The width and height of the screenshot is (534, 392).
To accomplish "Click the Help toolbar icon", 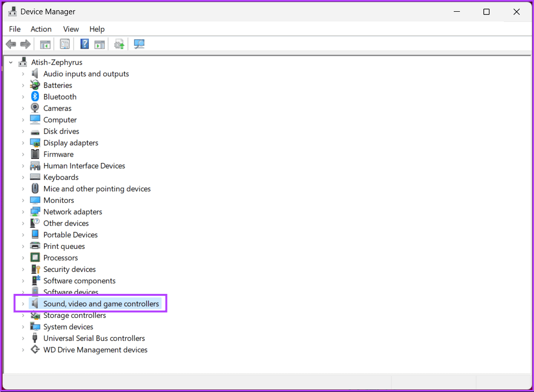I will point(84,44).
